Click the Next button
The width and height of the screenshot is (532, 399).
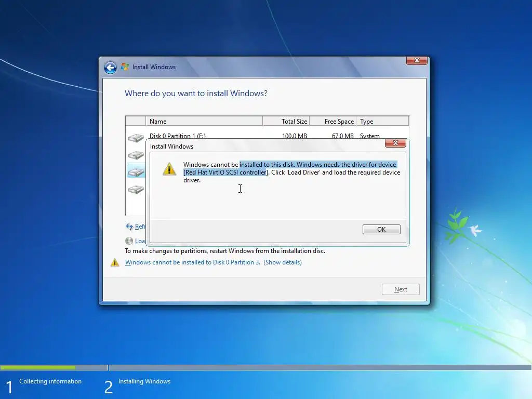tap(401, 289)
